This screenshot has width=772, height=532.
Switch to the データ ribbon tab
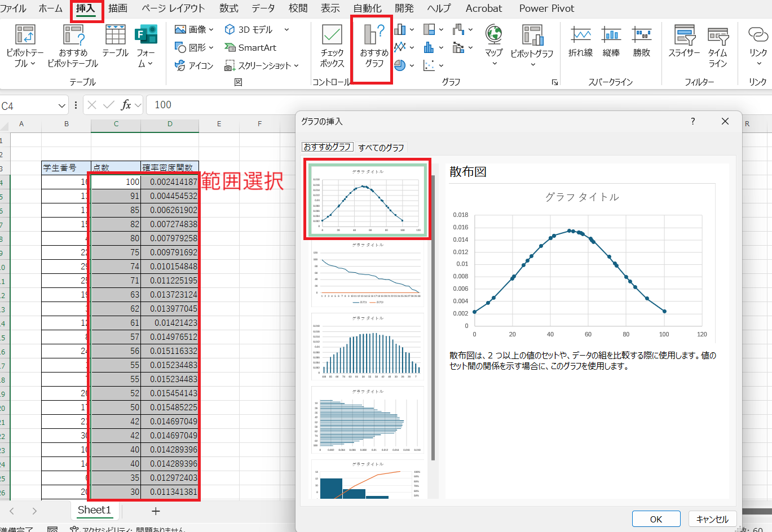(263, 8)
